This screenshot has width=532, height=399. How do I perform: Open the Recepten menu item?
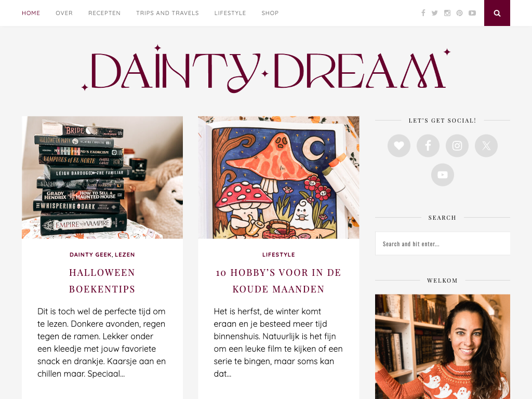click(104, 13)
